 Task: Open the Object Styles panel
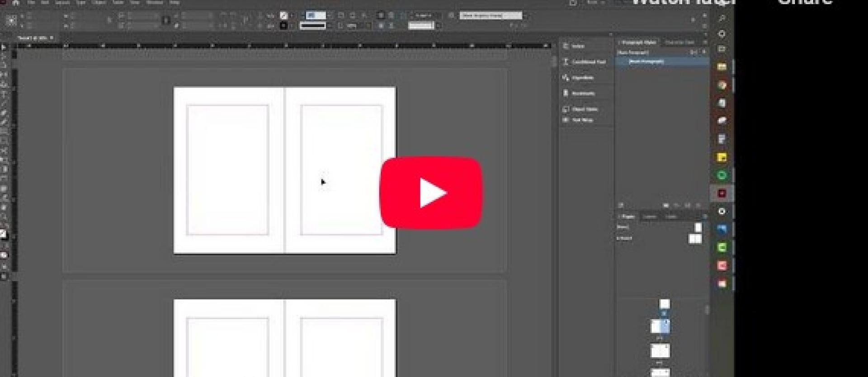tap(584, 109)
